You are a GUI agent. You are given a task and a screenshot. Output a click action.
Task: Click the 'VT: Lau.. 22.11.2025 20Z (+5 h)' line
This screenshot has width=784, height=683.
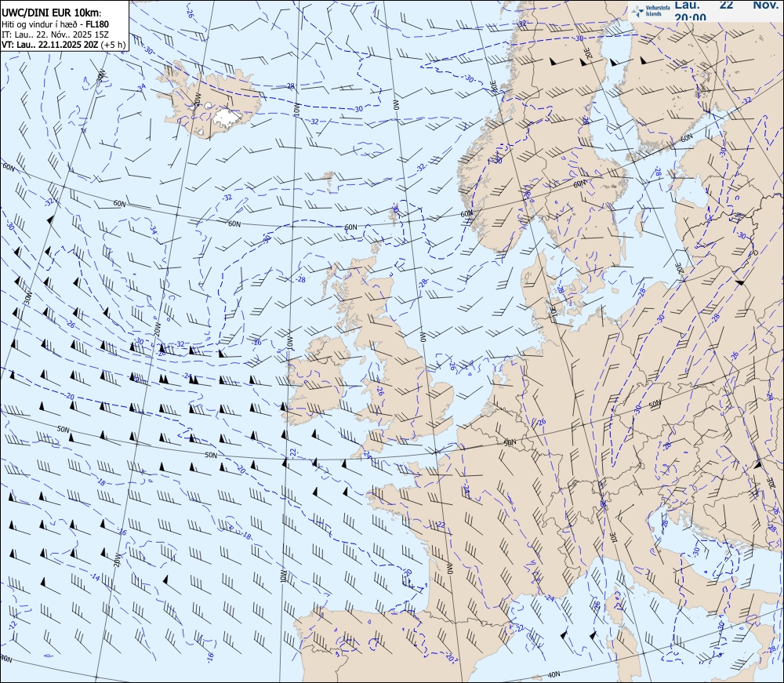(x=64, y=45)
